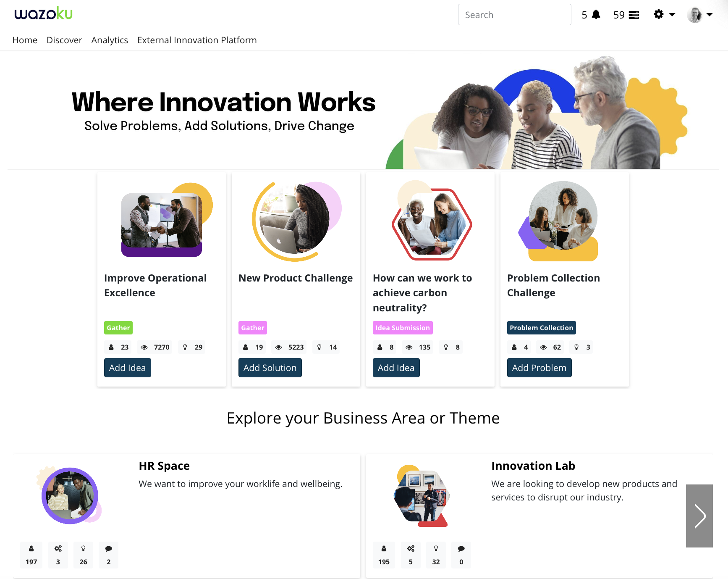The width and height of the screenshot is (728, 579).
Task: Click the Search input field
Action: pyautogui.click(x=514, y=15)
